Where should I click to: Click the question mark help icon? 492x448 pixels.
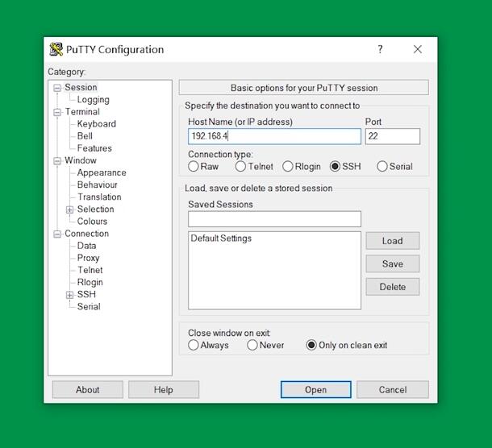(381, 49)
